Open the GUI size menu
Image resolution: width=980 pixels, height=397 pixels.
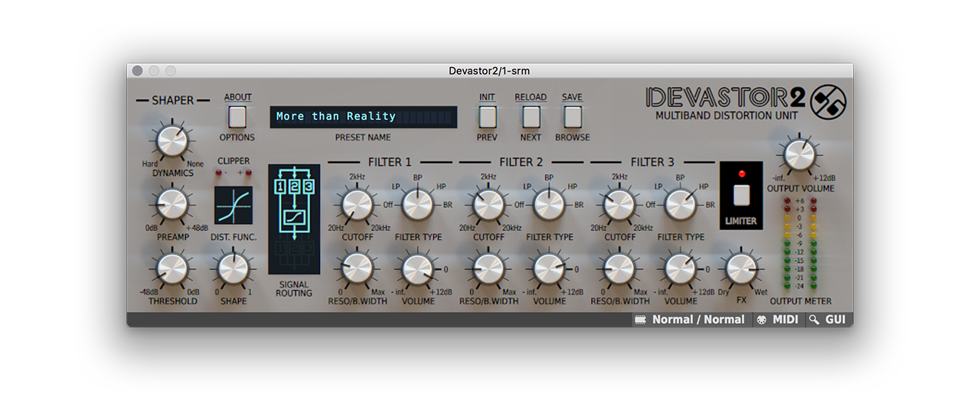(x=828, y=320)
